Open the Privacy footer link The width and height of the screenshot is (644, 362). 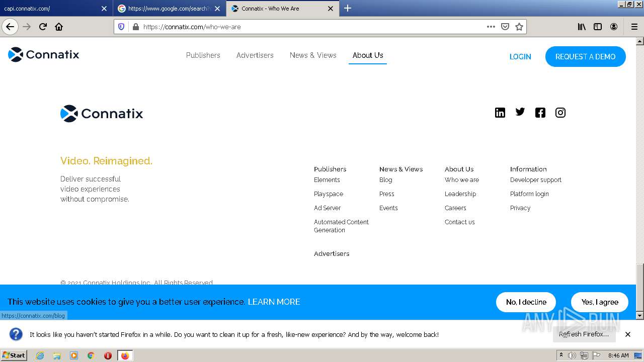(x=520, y=208)
